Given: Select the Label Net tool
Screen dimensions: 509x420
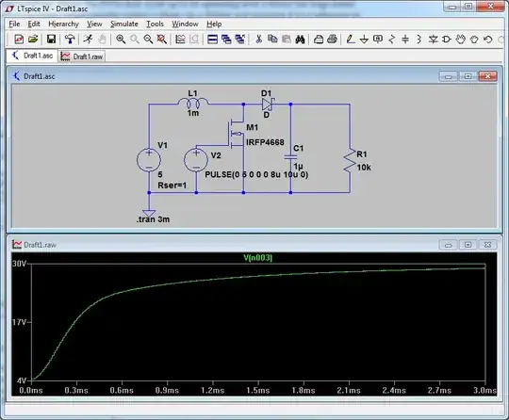Looking at the screenshot, I should (378, 40).
